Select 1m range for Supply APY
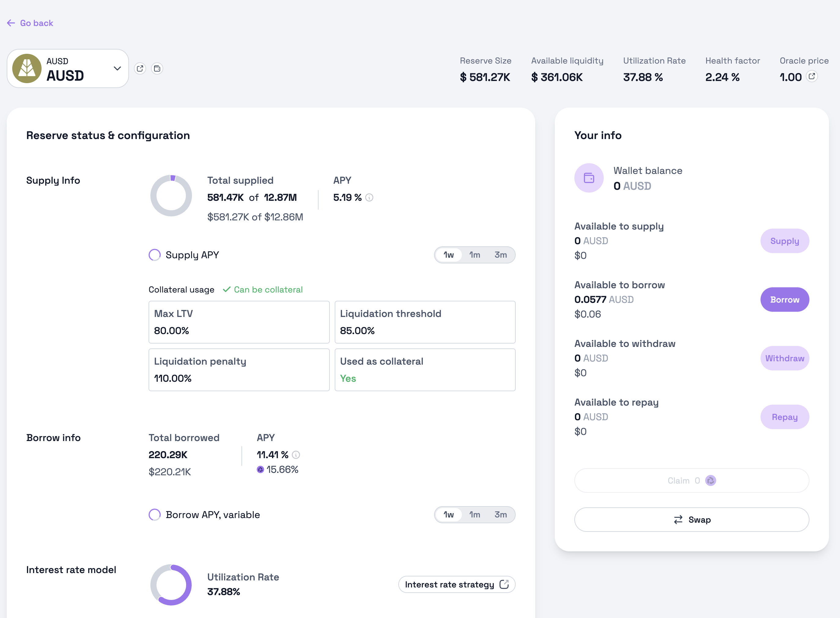 coord(474,255)
